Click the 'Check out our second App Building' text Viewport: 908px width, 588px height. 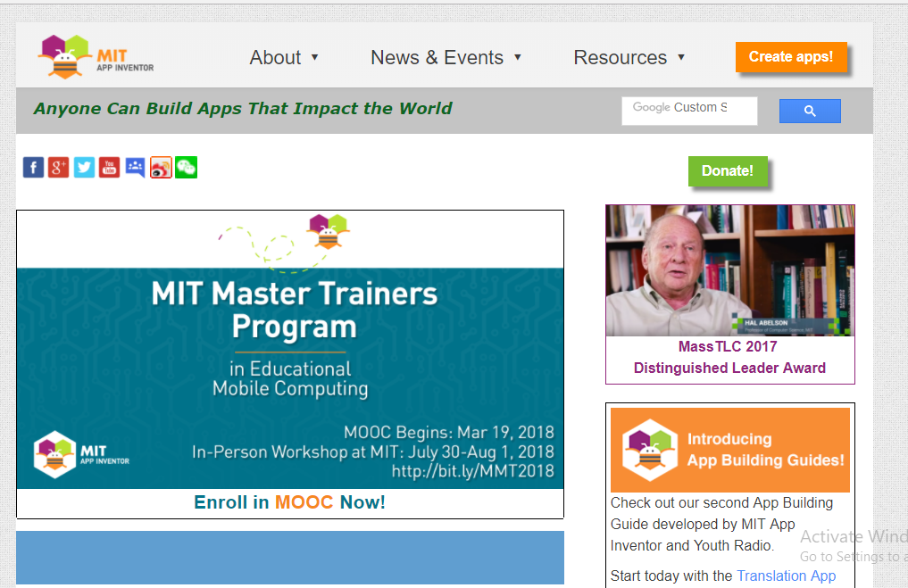coord(721,503)
